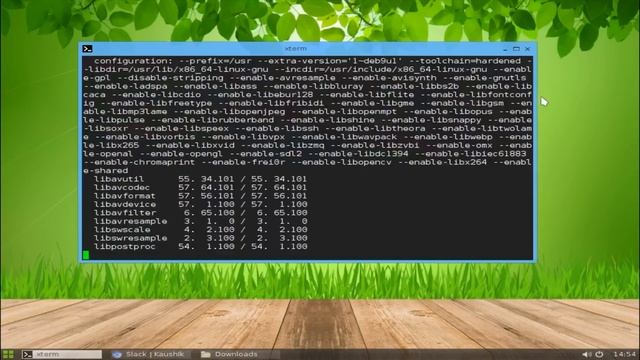
Task: Click the libavutil line in terminal
Action: tap(200, 179)
